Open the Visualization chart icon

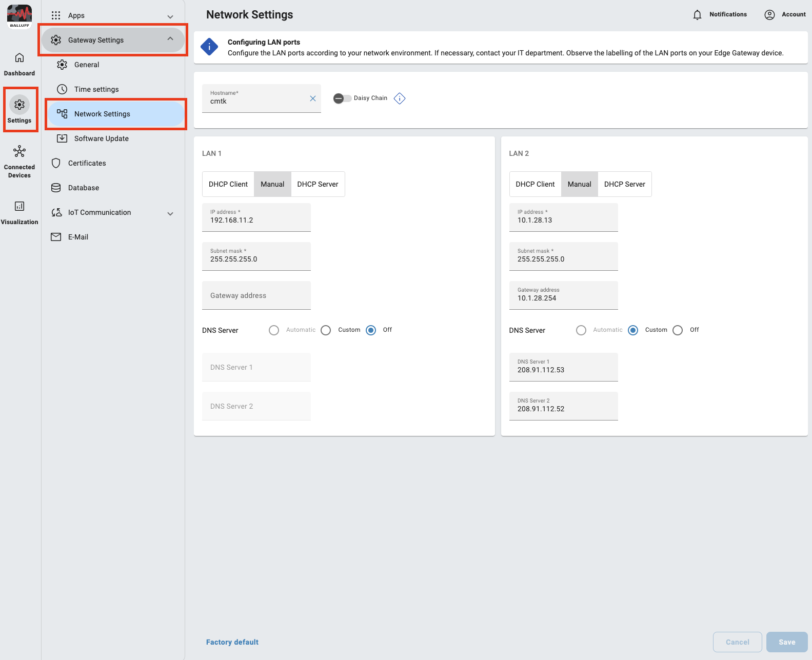(x=19, y=206)
